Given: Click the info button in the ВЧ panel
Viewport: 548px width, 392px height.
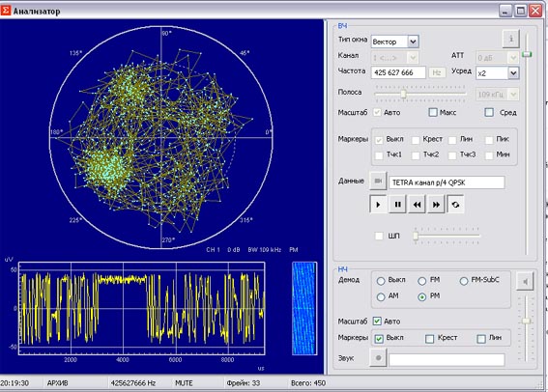Looking at the screenshot, I should (x=511, y=39).
